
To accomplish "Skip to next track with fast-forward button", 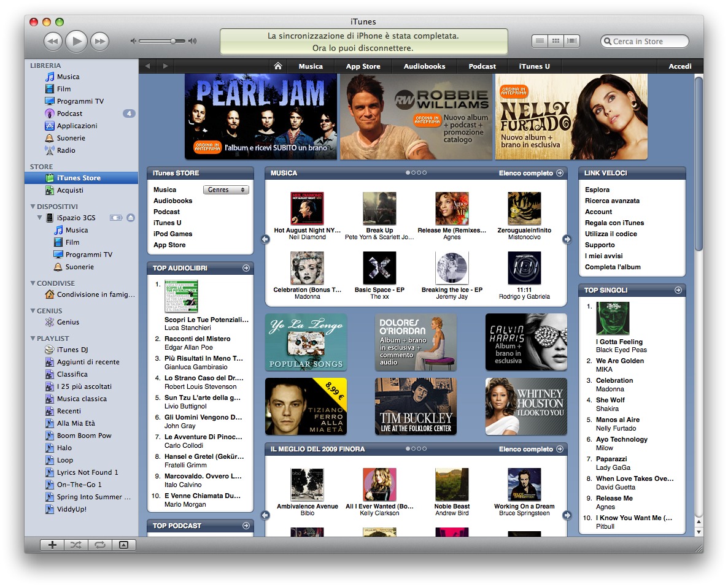I will 100,41.
